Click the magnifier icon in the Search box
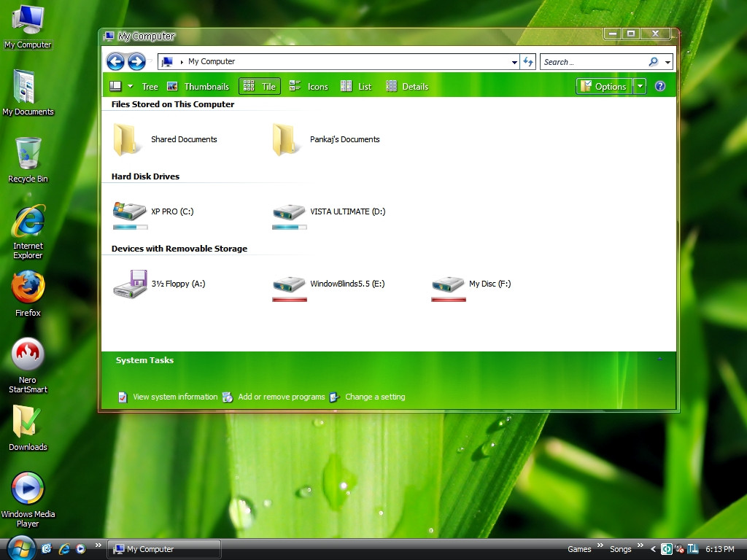This screenshot has height=560, width=747. (x=654, y=61)
